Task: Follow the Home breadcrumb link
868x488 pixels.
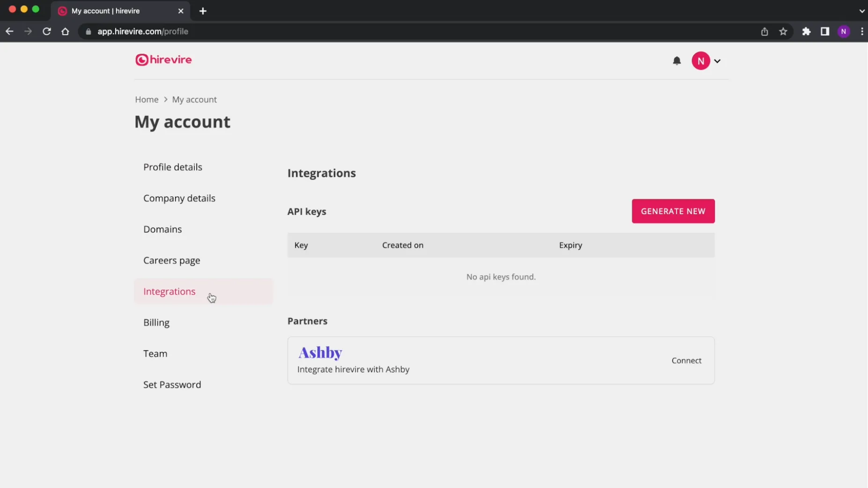Action: tap(147, 99)
